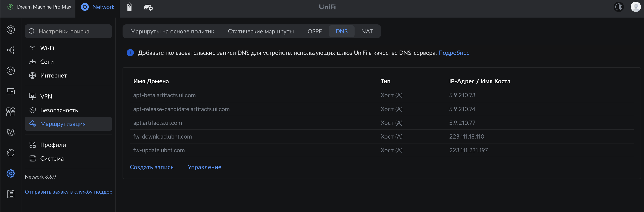Click the Создать запись link
This screenshot has width=644, height=212.
click(x=151, y=167)
